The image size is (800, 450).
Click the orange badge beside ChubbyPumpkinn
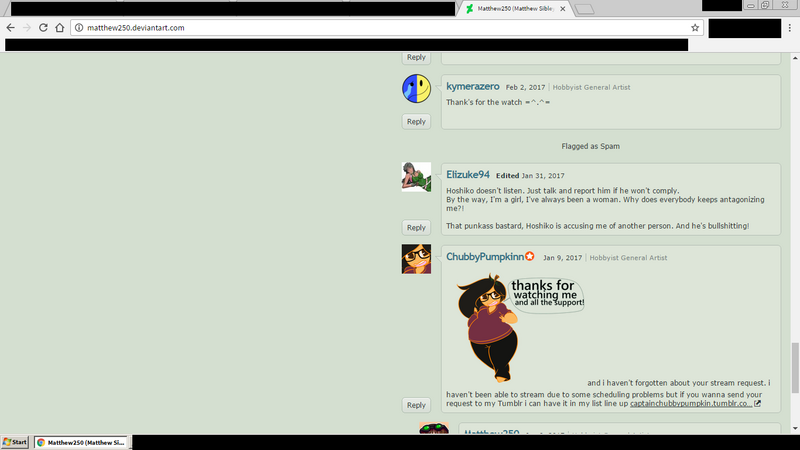point(530,257)
